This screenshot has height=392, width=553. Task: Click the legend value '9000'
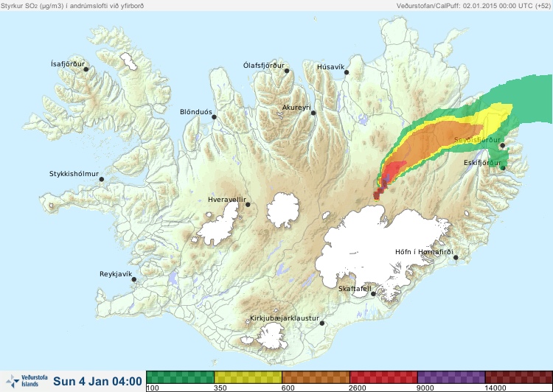[x=425, y=388]
